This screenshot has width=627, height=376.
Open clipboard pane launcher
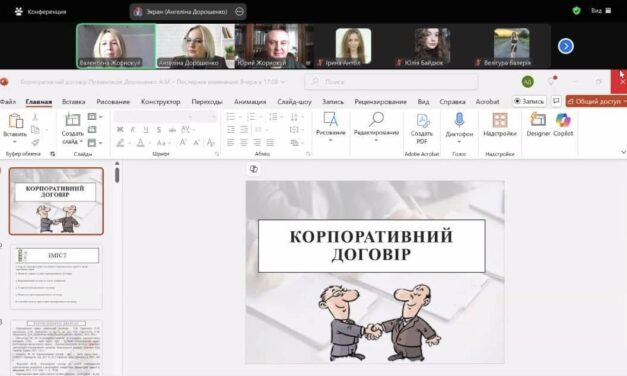coord(52,154)
